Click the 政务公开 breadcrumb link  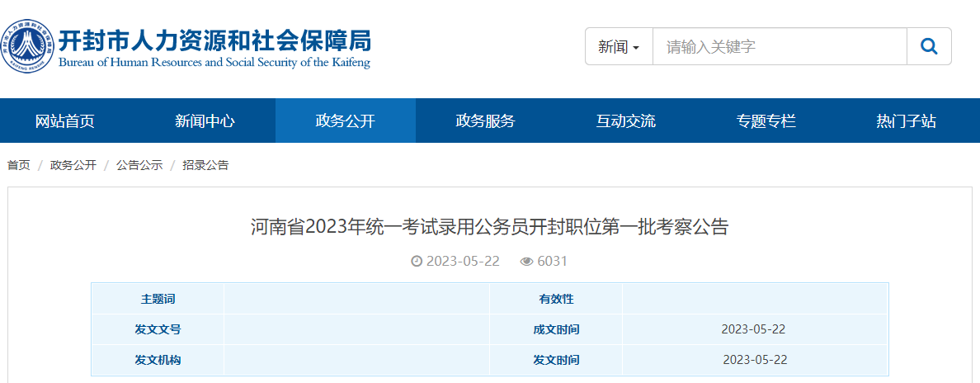pyautogui.click(x=73, y=165)
